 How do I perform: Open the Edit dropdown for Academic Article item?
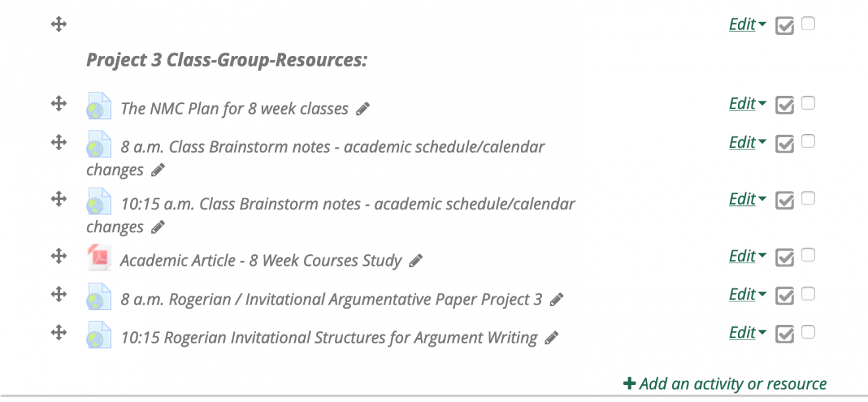click(x=742, y=257)
